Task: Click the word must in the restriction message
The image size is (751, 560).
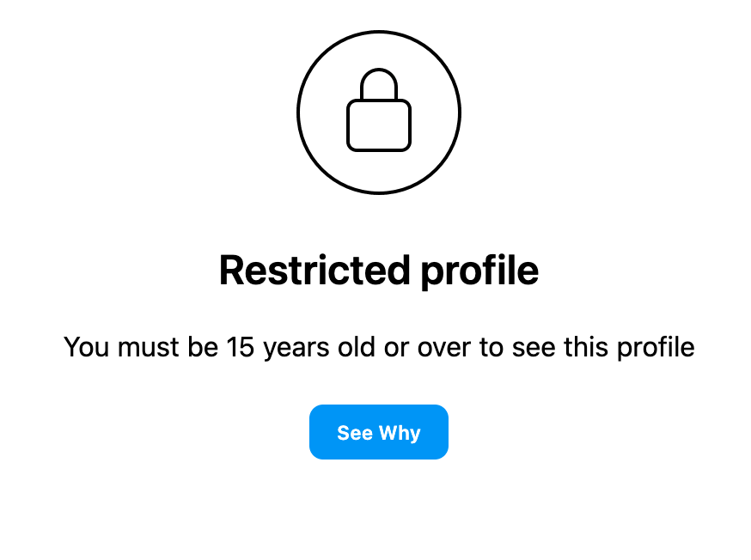Action: (x=148, y=348)
